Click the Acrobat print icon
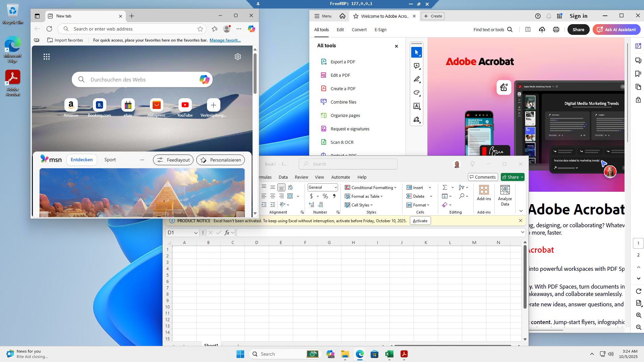Viewport: 644px width, 362px height. pos(556,29)
